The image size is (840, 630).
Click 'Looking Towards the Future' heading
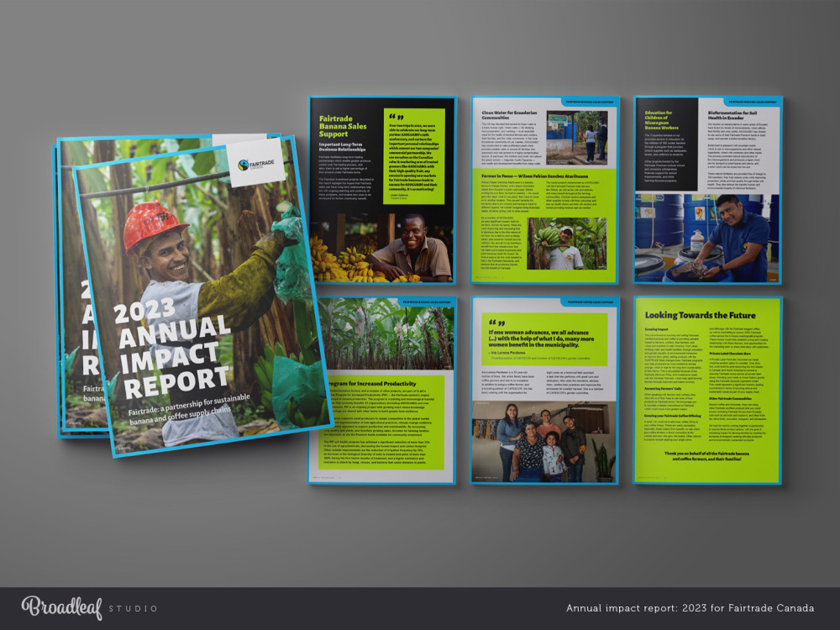click(701, 316)
